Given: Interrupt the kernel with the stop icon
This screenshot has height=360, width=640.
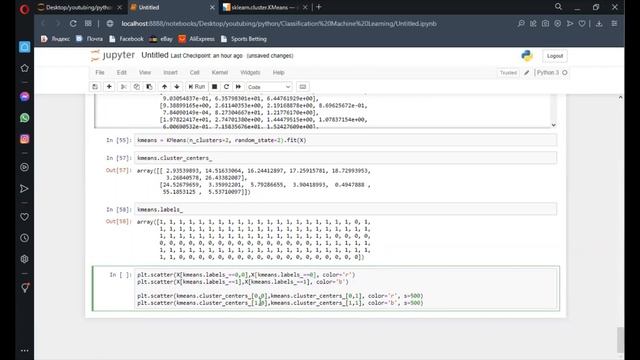Looking at the screenshot, I should [214, 87].
